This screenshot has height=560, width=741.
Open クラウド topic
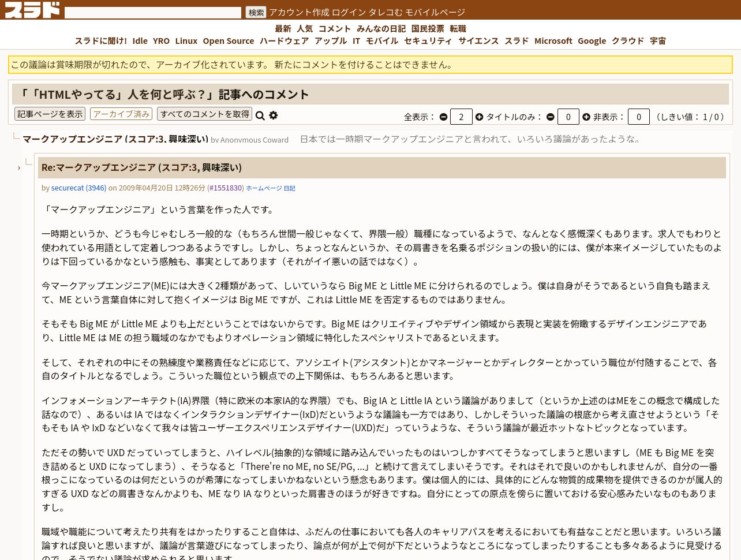[x=628, y=40]
